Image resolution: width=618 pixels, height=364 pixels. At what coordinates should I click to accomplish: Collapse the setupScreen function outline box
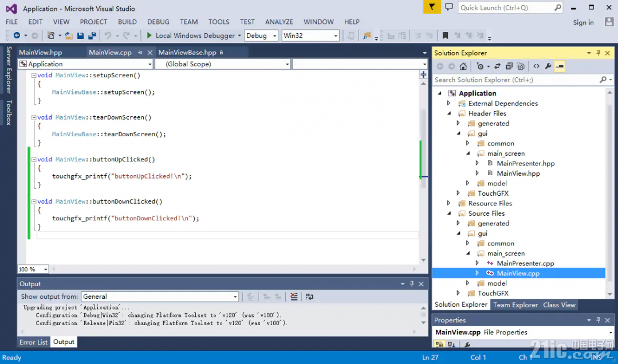pos(34,75)
